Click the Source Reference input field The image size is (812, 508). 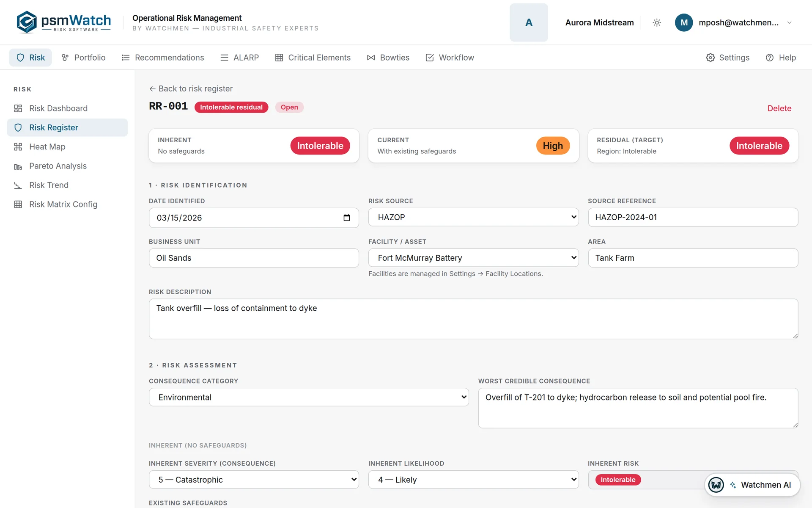coord(693,217)
